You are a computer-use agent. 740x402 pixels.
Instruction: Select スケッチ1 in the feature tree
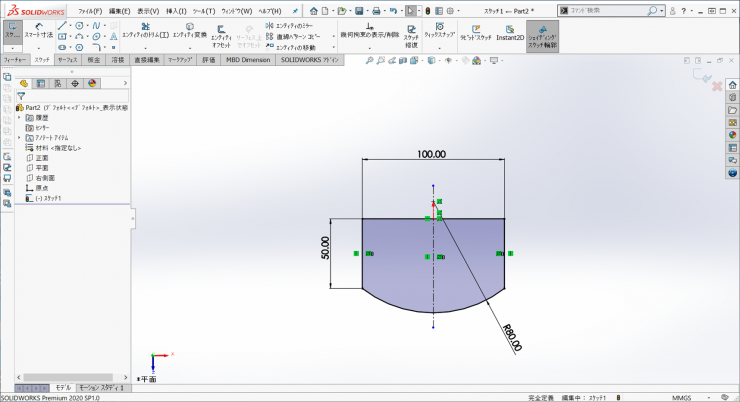(48, 198)
